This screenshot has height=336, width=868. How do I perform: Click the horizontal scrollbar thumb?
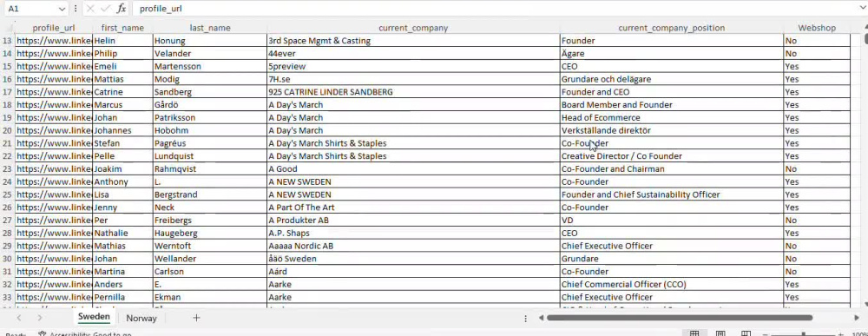point(680,318)
